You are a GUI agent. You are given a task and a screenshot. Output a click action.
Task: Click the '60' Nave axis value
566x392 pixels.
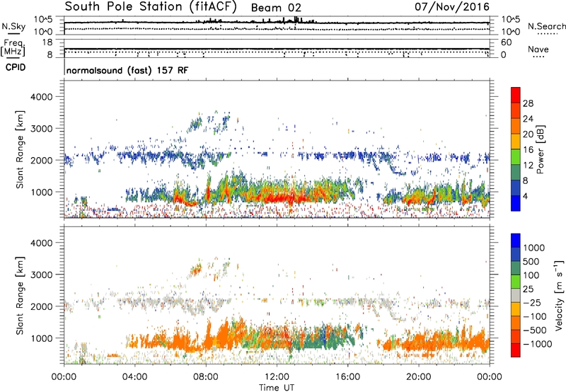click(506, 42)
